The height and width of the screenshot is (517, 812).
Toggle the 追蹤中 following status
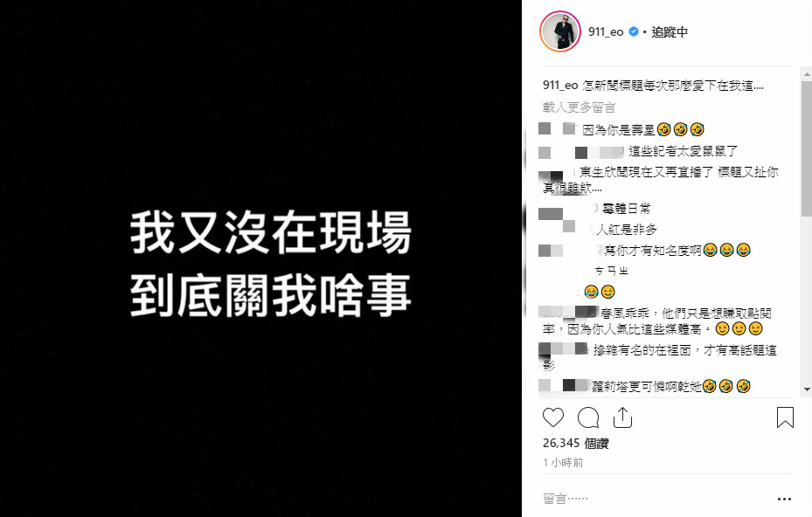tap(670, 32)
